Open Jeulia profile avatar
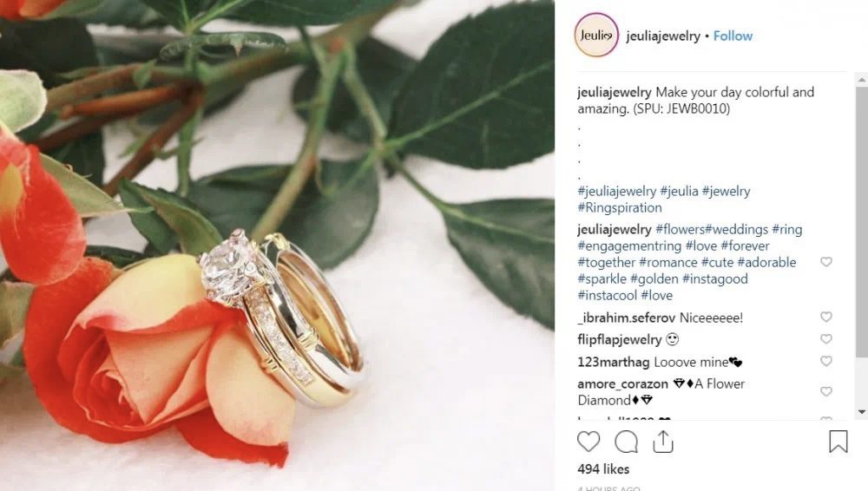 596,36
